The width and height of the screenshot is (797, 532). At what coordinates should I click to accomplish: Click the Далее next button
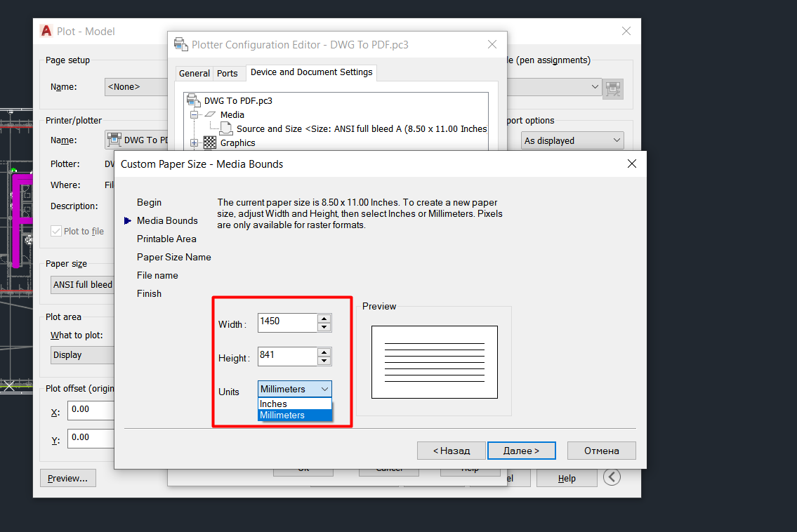coord(522,451)
